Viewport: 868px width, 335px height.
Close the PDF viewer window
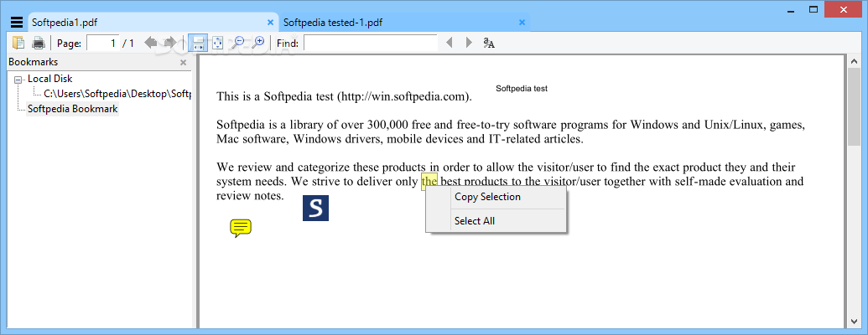pos(844,9)
